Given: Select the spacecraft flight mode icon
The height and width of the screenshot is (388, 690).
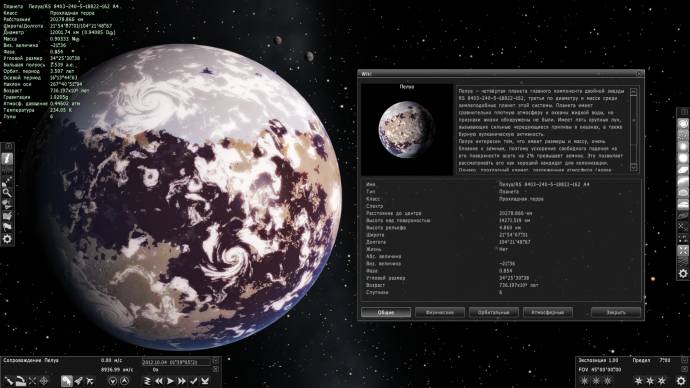Looking at the screenshot, I should (x=78, y=381).
